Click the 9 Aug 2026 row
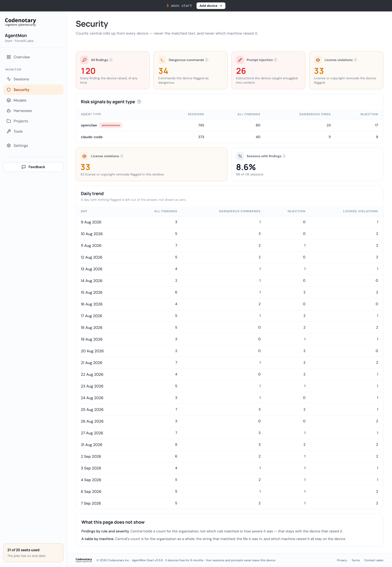 coord(229,222)
